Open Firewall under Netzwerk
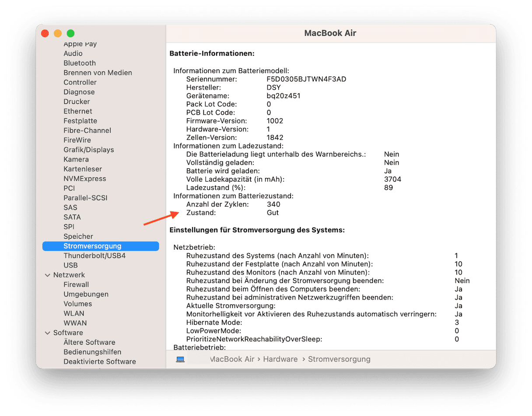532x416 pixels. (77, 285)
